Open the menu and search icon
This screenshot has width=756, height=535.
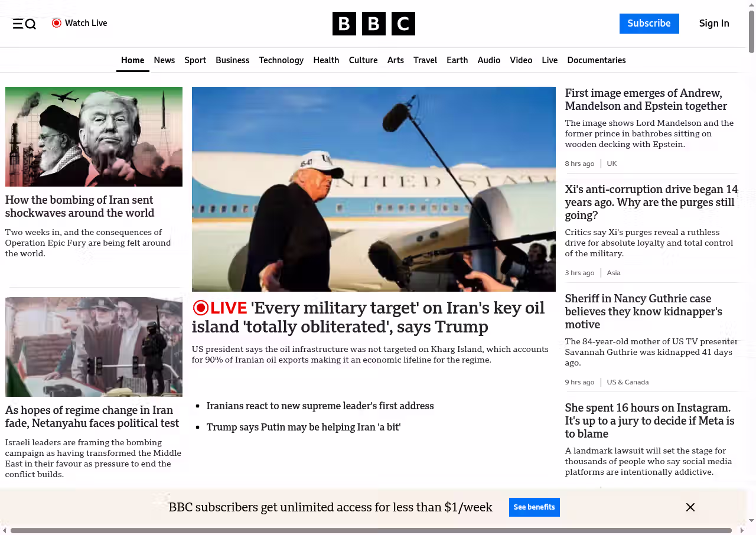pos(24,24)
